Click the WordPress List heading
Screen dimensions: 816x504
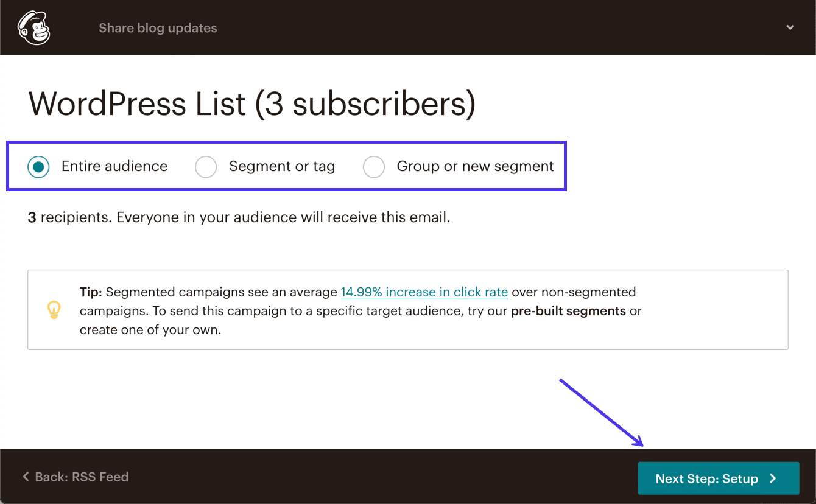pyautogui.click(x=252, y=103)
